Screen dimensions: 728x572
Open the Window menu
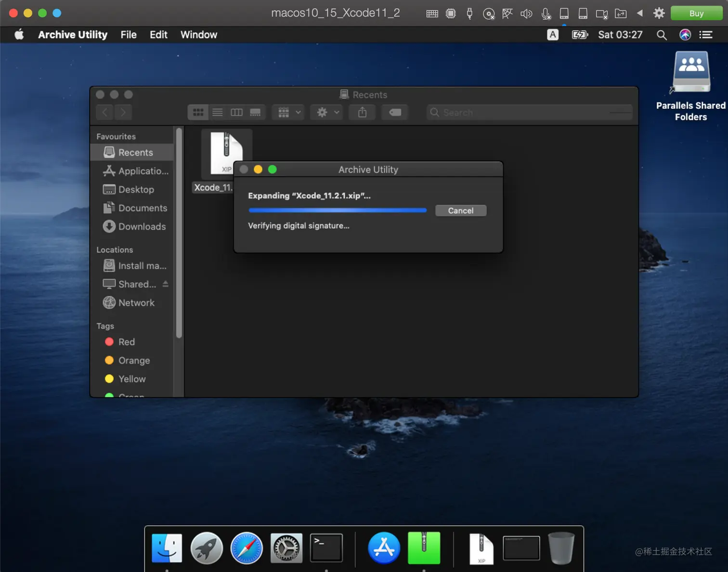199,35
